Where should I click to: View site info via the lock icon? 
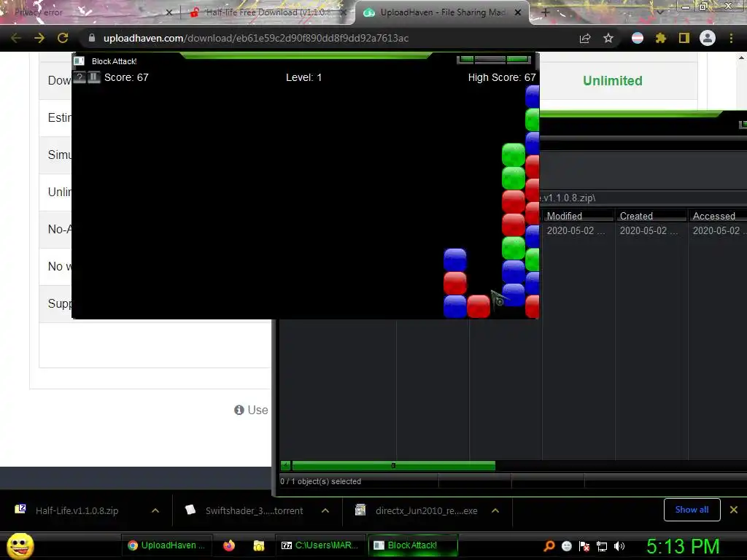click(92, 38)
